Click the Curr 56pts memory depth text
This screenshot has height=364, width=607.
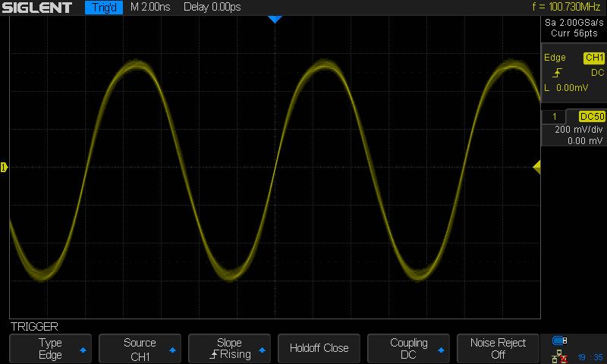tap(574, 33)
